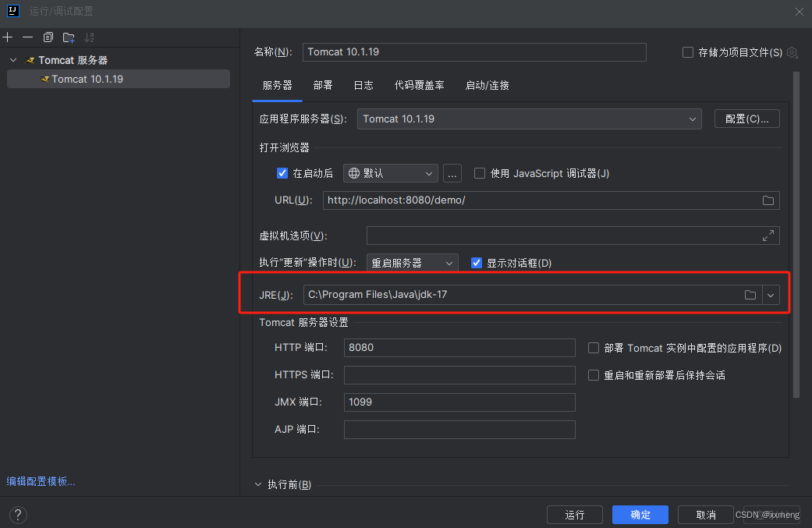Click the URL input field

tap(551, 200)
